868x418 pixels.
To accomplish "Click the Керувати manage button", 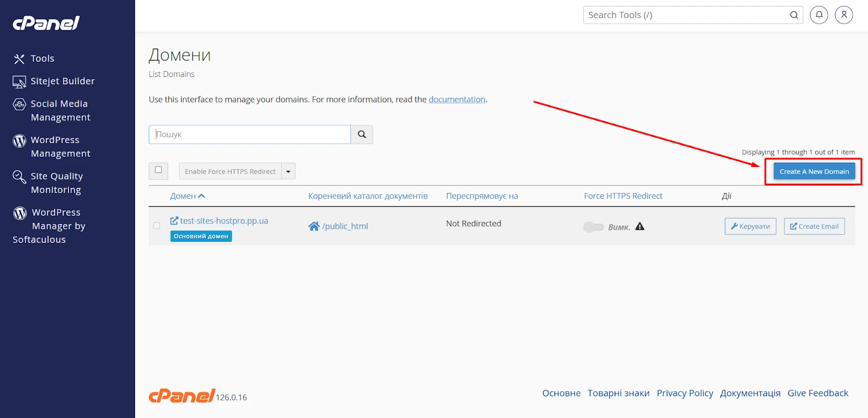I will 750,226.
